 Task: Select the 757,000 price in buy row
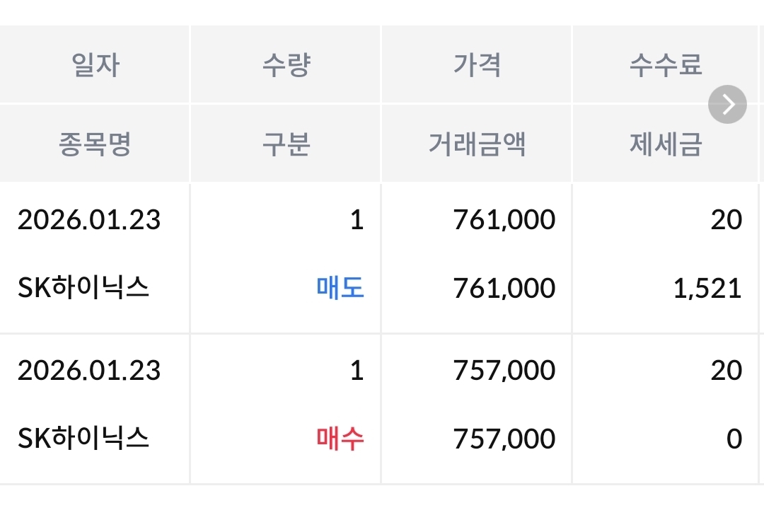pos(504,371)
